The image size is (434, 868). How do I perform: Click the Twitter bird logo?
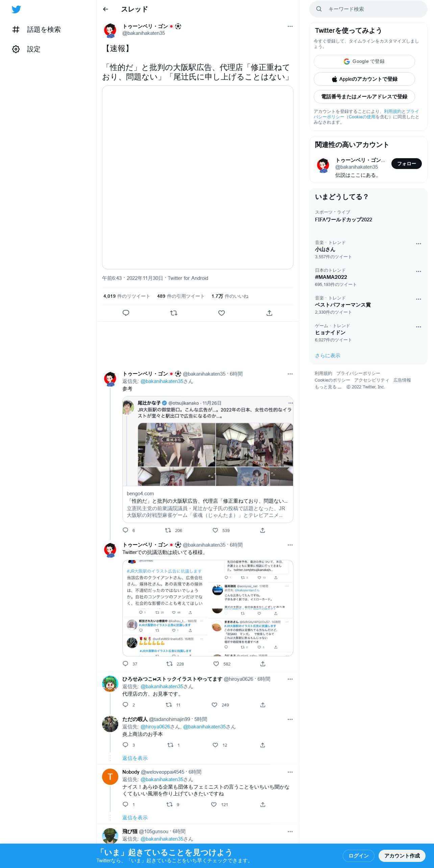[16, 9]
